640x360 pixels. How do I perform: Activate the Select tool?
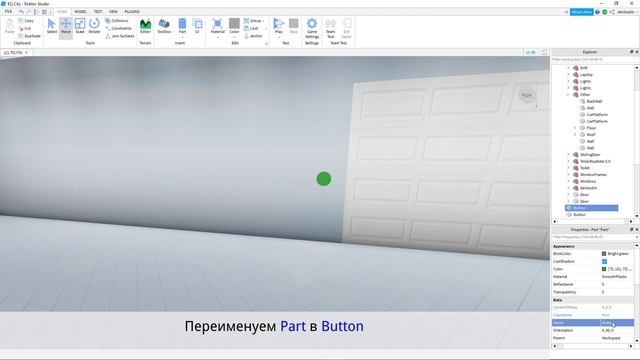[x=52, y=27]
